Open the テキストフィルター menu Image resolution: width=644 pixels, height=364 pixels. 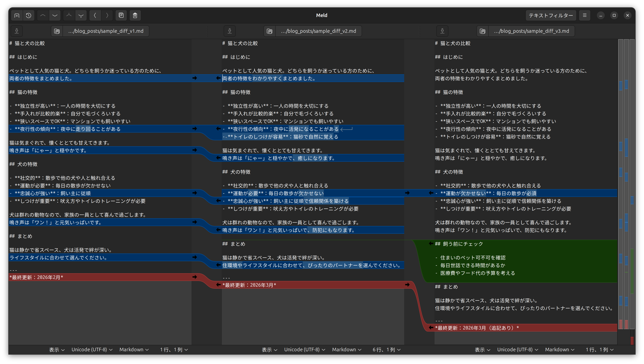click(x=551, y=16)
